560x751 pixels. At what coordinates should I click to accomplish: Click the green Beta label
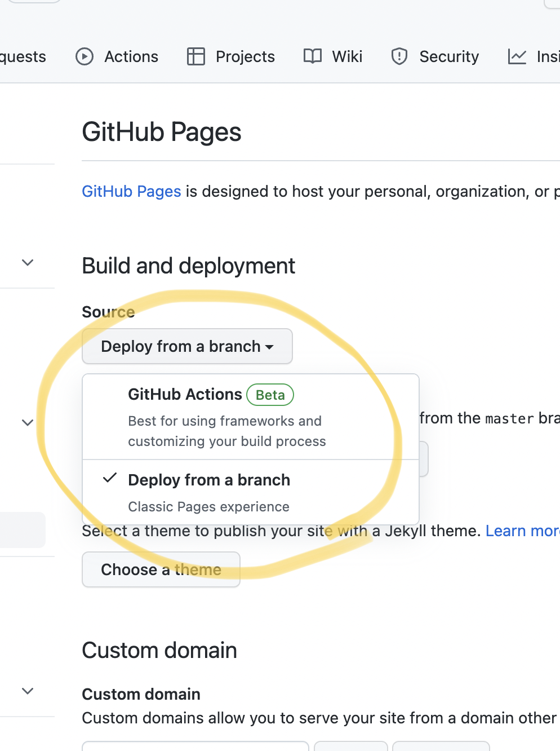270,395
